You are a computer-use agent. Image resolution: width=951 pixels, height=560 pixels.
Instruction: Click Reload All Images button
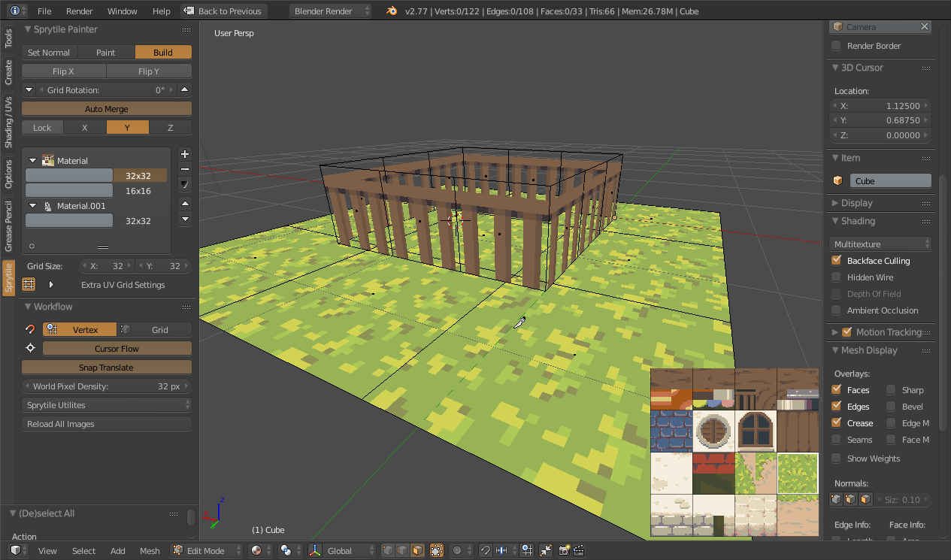[107, 423]
